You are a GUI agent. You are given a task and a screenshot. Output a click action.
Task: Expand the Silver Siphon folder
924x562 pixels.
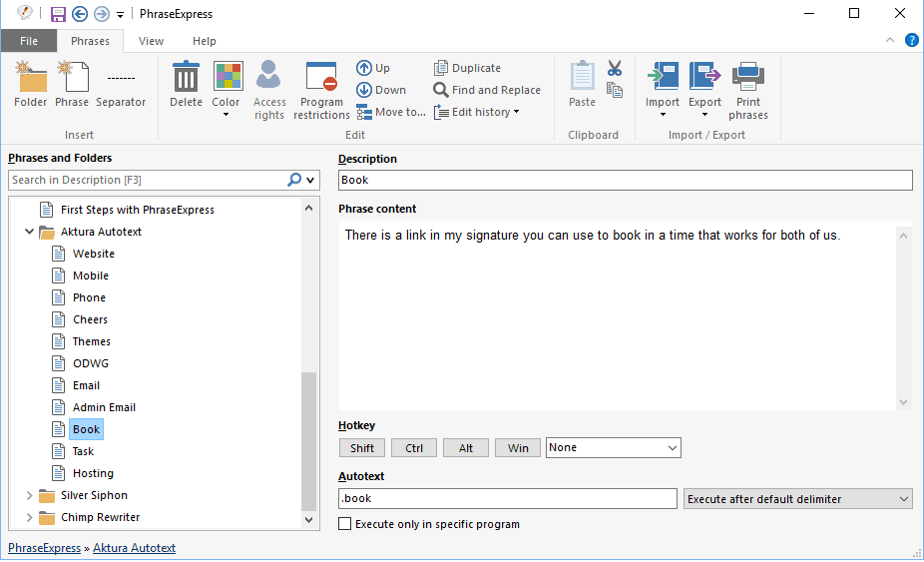[29, 495]
